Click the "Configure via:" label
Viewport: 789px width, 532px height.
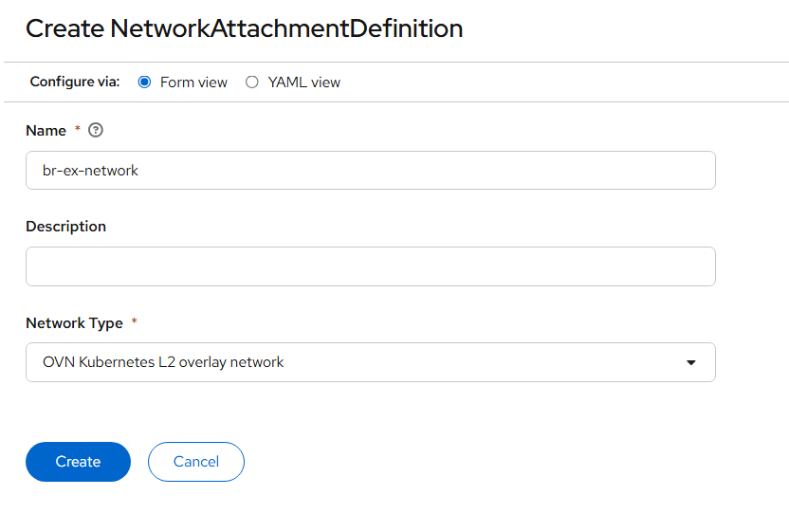click(75, 83)
